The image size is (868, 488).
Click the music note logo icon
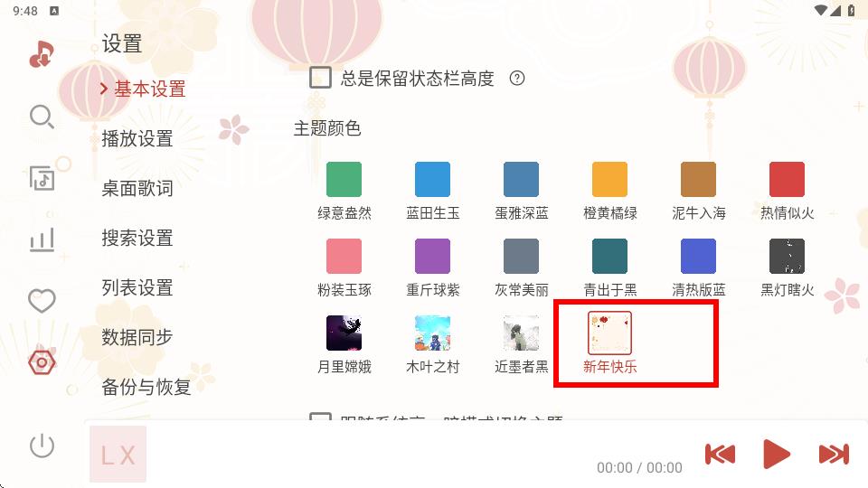(x=42, y=54)
